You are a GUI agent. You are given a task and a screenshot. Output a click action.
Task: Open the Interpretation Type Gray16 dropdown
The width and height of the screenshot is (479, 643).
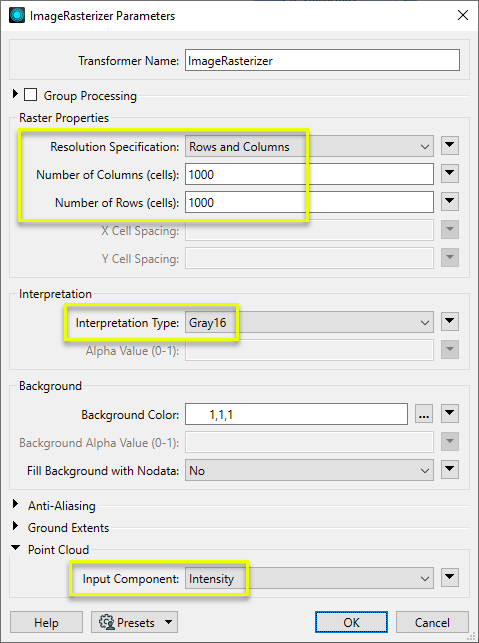(x=309, y=322)
